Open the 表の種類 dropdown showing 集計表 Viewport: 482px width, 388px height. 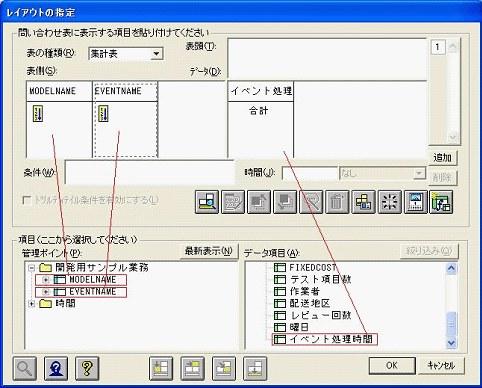[x=156, y=54]
